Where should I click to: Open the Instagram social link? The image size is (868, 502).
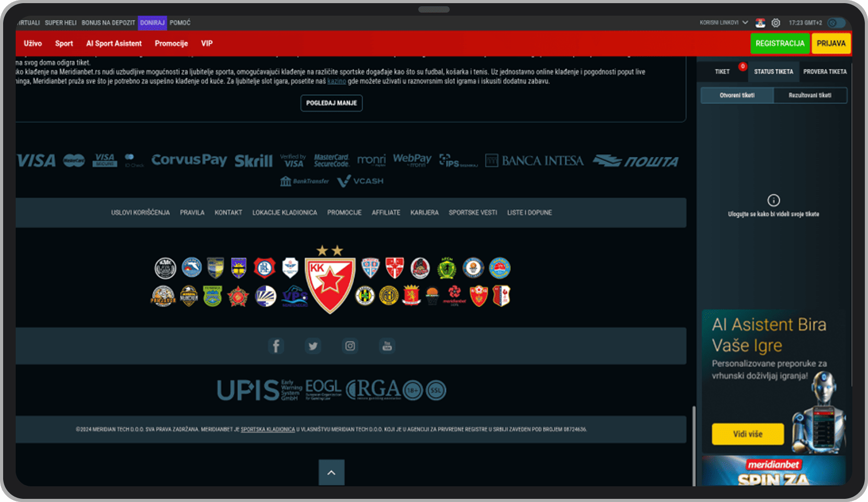click(x=350, y=346)
